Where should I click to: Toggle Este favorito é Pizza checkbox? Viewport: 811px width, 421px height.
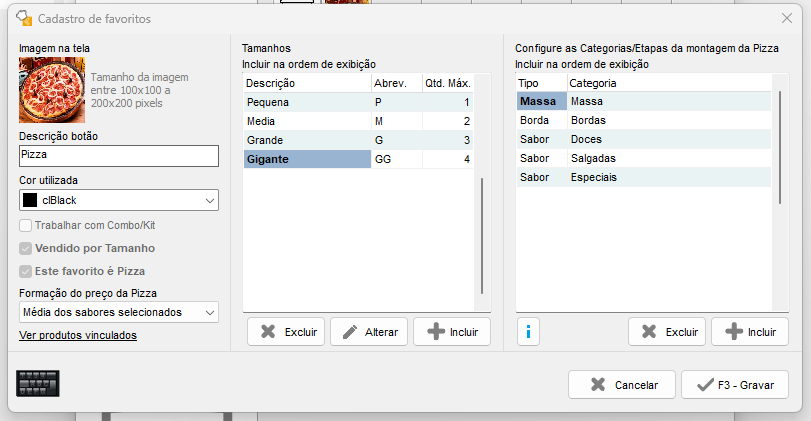pos(26,271)
